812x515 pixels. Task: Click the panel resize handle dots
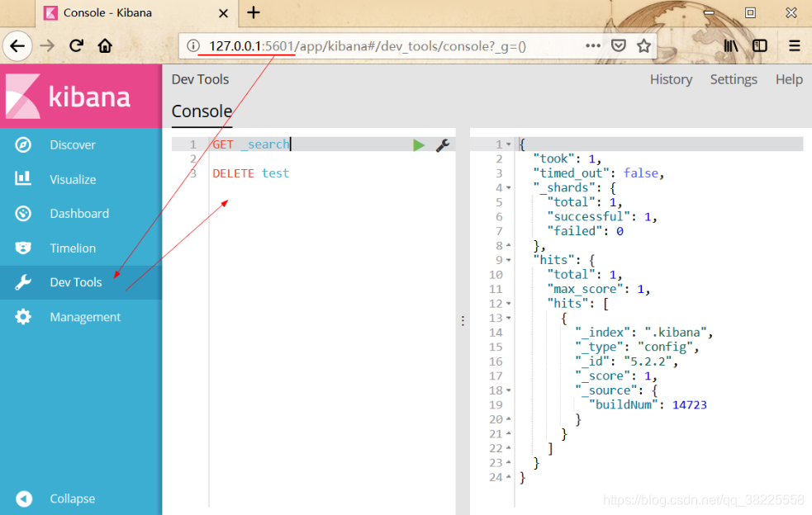(x=463, y=321)
